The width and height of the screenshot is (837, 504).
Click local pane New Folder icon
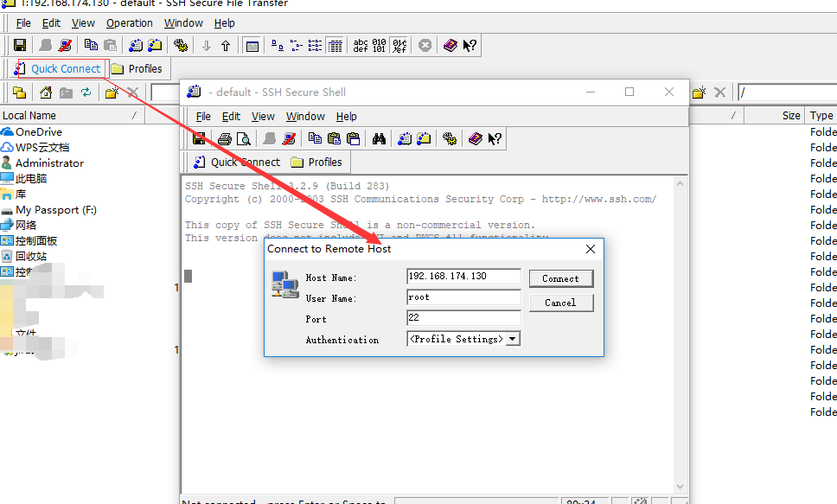112,93
